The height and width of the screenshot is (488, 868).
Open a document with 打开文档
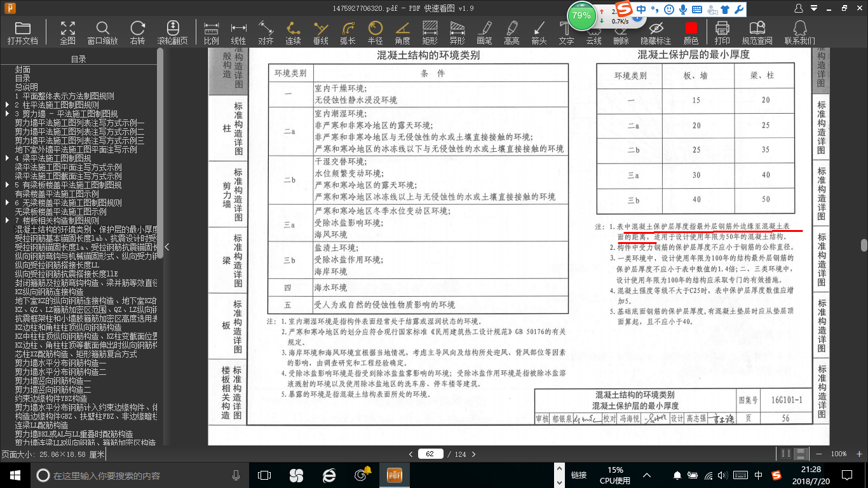pyautogui.click(x=23, y=32)
